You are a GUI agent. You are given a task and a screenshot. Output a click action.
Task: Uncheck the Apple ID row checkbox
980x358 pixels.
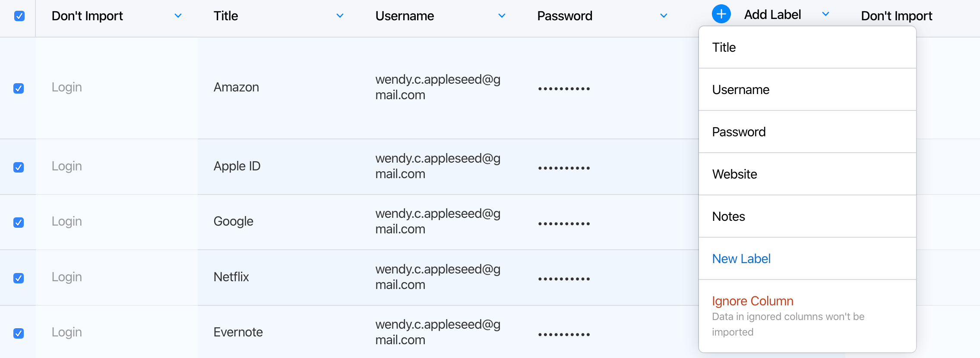pos(18,167)
